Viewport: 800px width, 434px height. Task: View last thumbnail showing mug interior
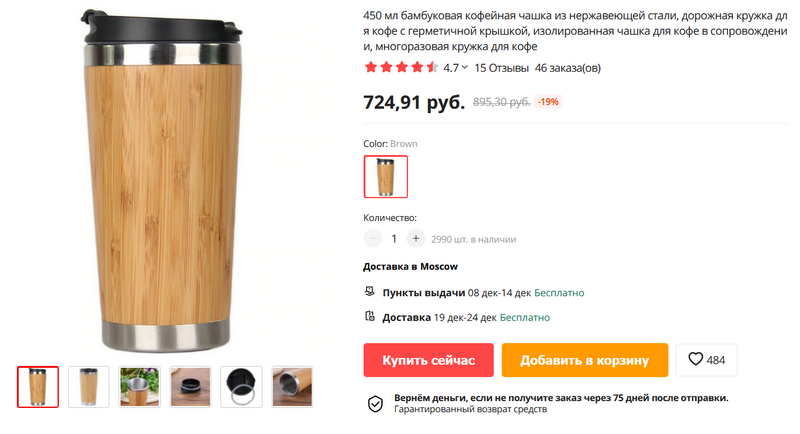click(292, 387)
